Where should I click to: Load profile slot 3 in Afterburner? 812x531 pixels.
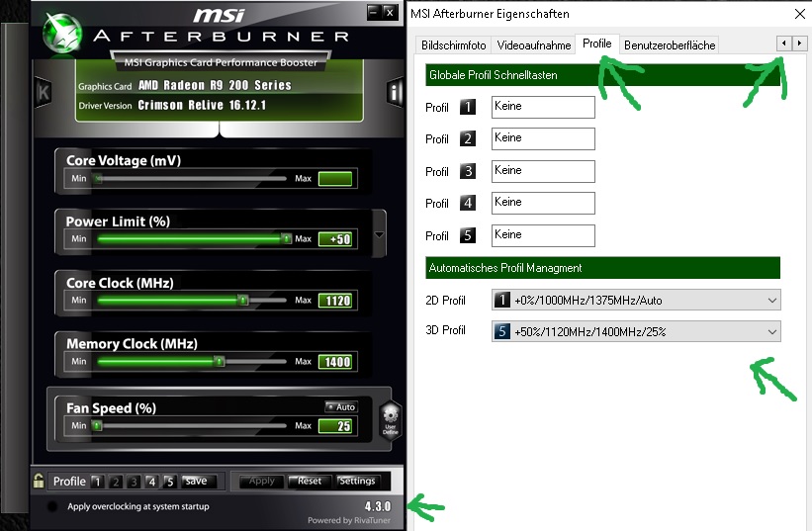point(134,482)
